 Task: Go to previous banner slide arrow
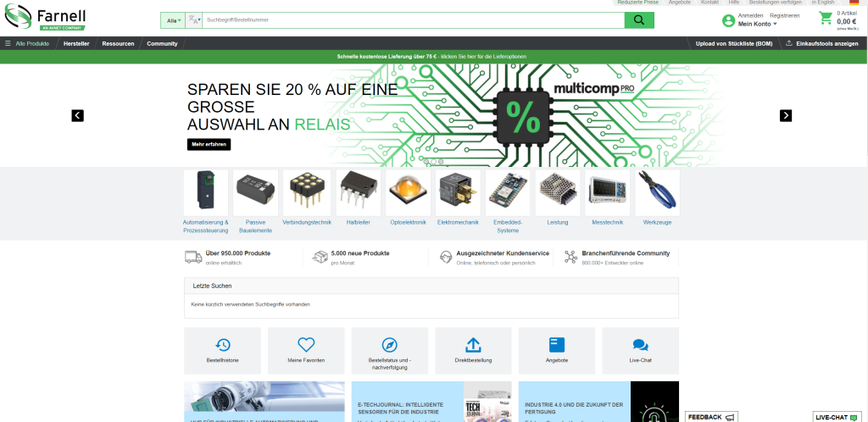coord(77,115)
